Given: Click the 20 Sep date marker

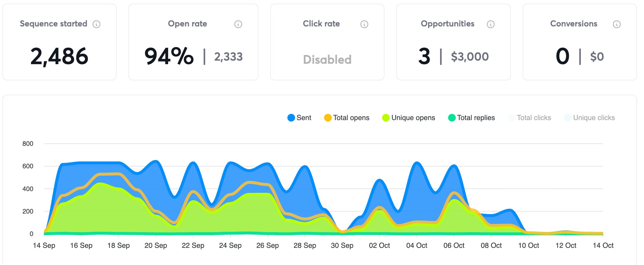Looking at the screenshot, I should (x=156, y=245).
